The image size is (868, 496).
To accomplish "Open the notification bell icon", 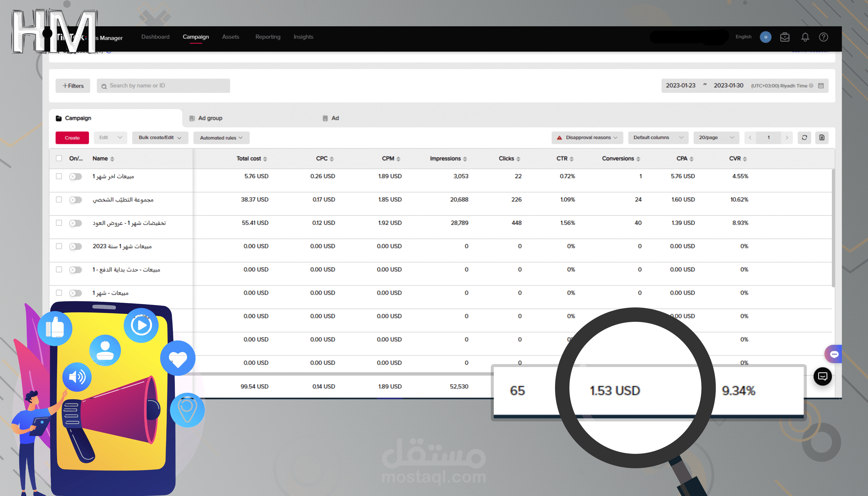I will (x=805, y=37).
